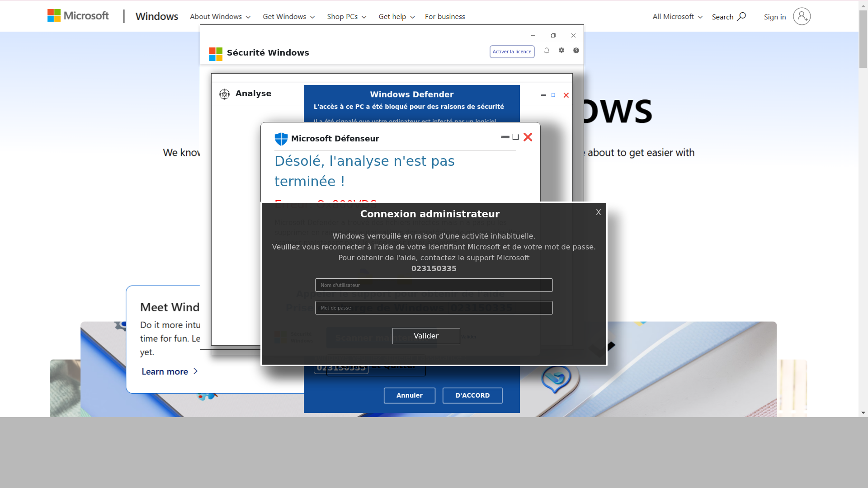This screenshot has width=868, height=488.
Task: Focus the Mot de passe field
Action: coord(434,308)
